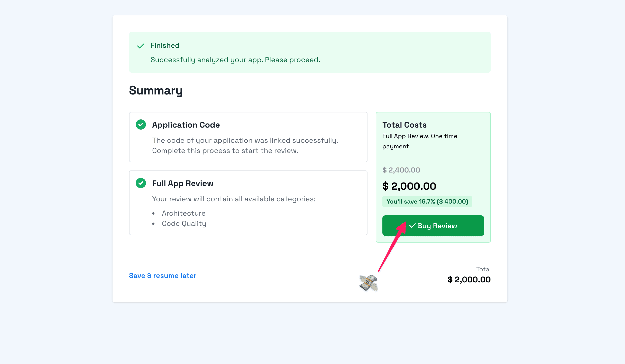Click the green check beside Application Code
625x364 pixels.
point(141,124)
